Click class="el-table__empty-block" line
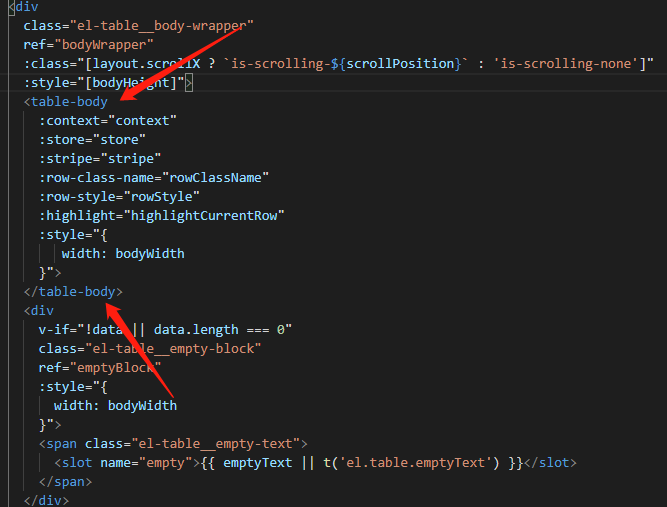The width and height of the screenshot is (667, 507). point(150,349)
